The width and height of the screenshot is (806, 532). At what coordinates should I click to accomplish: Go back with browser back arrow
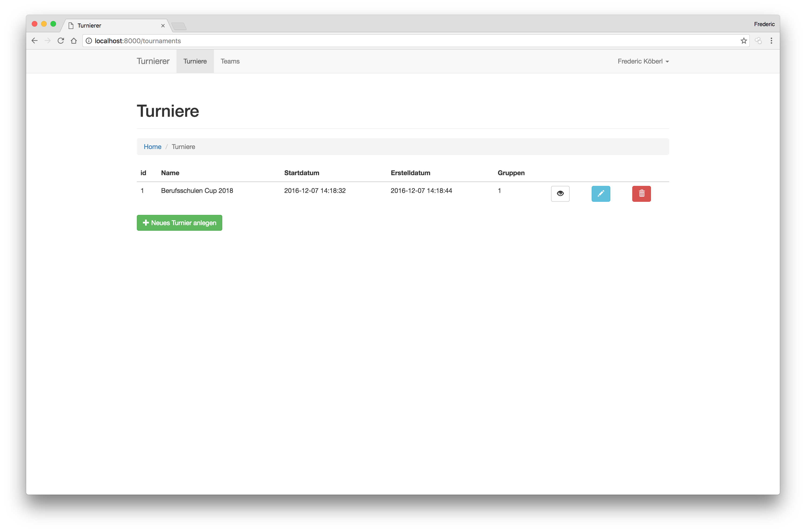34,41
